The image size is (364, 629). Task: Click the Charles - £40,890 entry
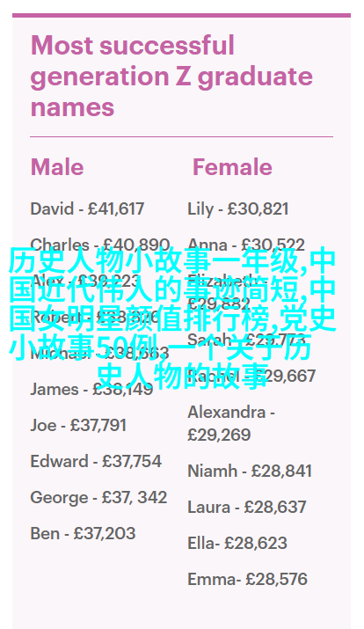pyautogui.click(x=100, y=245)
